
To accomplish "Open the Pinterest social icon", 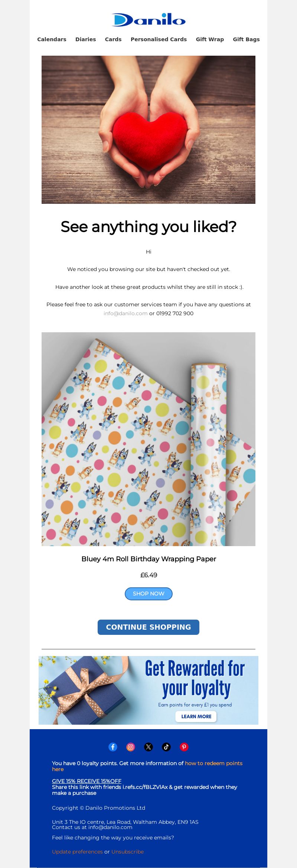I will click(184, 747).
